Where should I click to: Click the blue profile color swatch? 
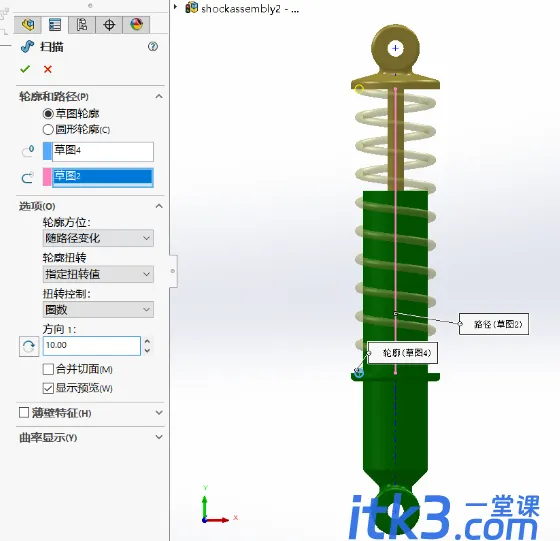pyautogui.click(x=47, y=151)
